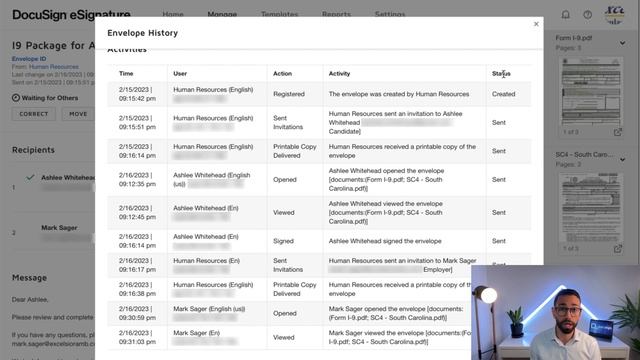640x360 pixels.
Task: Select the 09:12:45 pm time cell
Action: coord(137,213)
